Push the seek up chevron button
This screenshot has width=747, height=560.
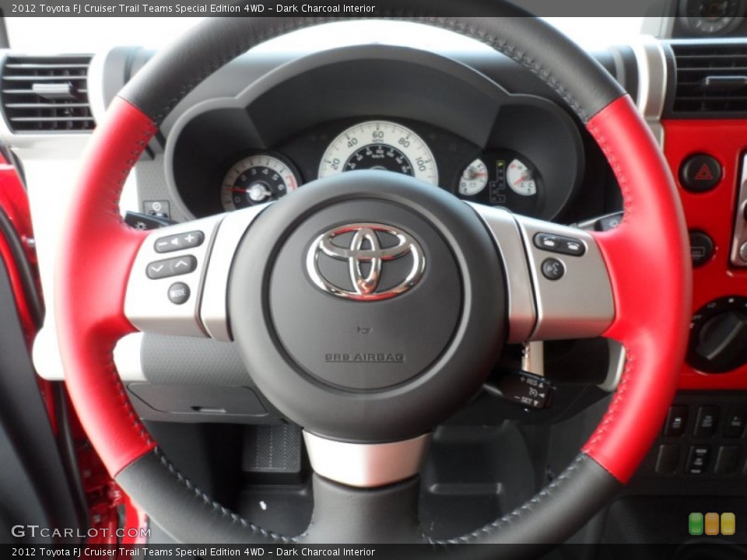point(184,264)
